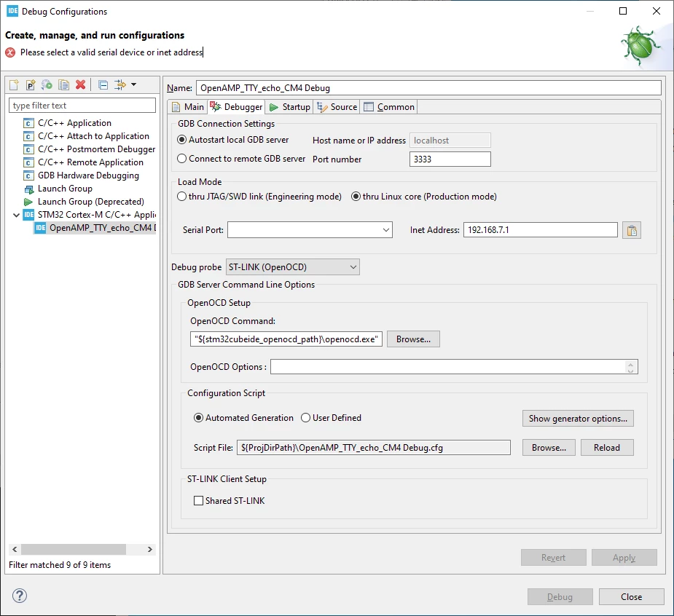Click the type filter text field
This screenshot has width=674, height=616.
[82, 106]
